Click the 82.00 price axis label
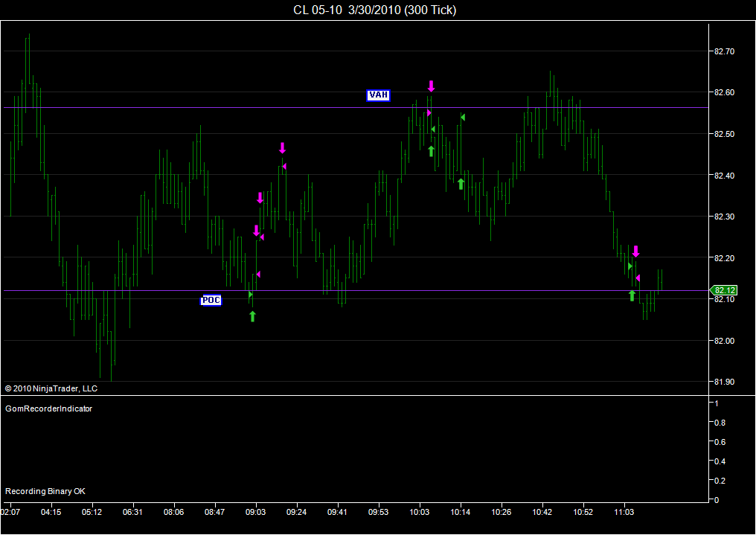This screenshot has height=535, width=756. [x=724, y=341]
